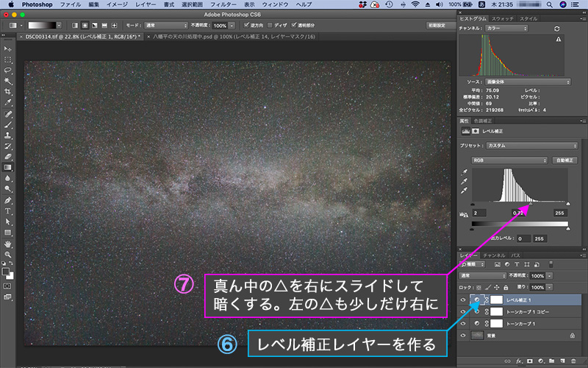Pick the white point eyedropper in Levels
The width and height of the screenshot is (588, 368).
[x=464, y=191]
